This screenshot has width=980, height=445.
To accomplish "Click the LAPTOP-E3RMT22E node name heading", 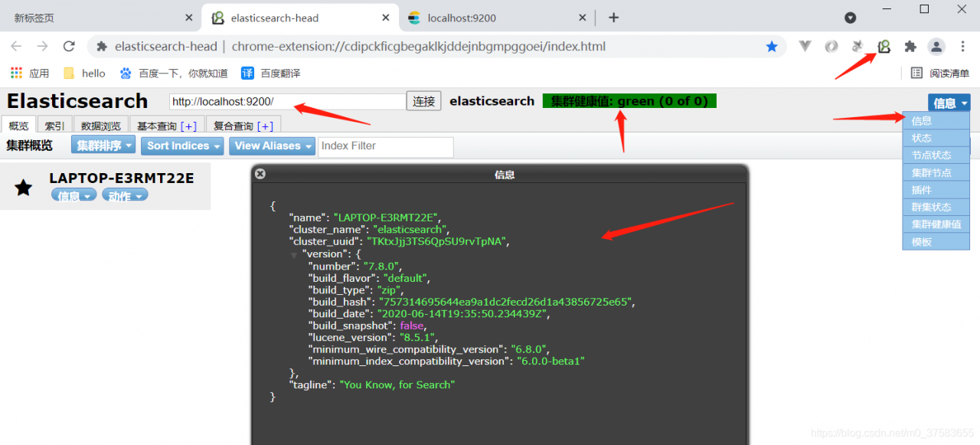I will [x=122, y=178].
